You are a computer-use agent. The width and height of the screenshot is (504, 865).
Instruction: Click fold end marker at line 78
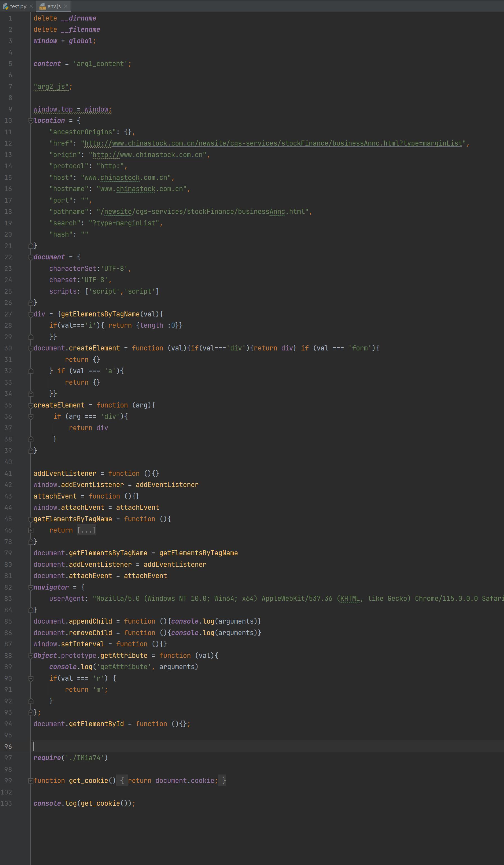click(x=31, y=542)
